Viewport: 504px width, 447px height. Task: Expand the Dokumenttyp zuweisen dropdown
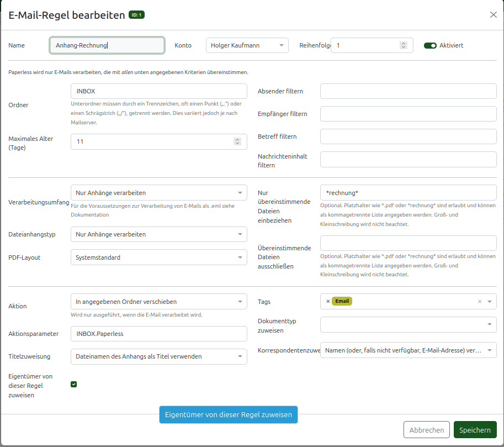click(408, 324)
